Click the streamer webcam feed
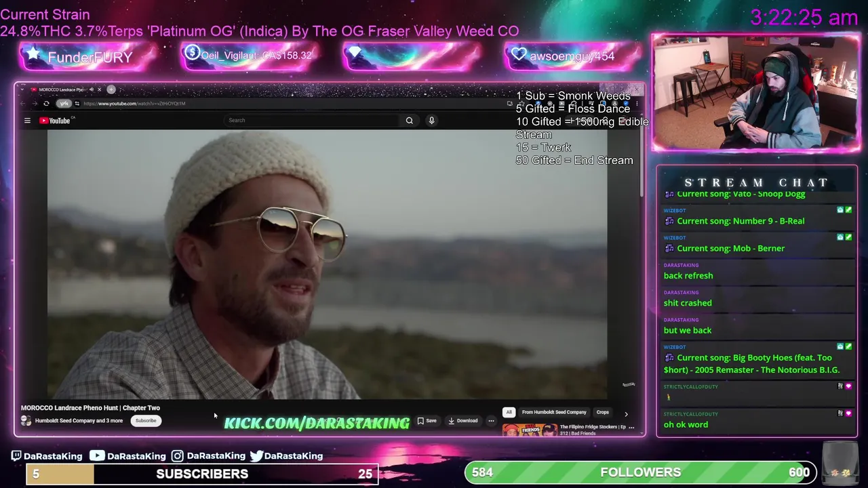Screen dimensions: 868x488 click(x=755, y=93)
